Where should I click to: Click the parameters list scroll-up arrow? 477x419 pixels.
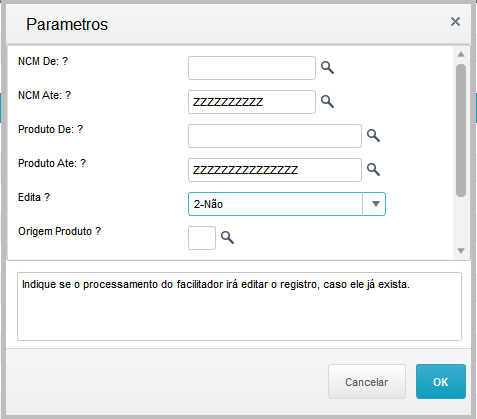(461, 54)
